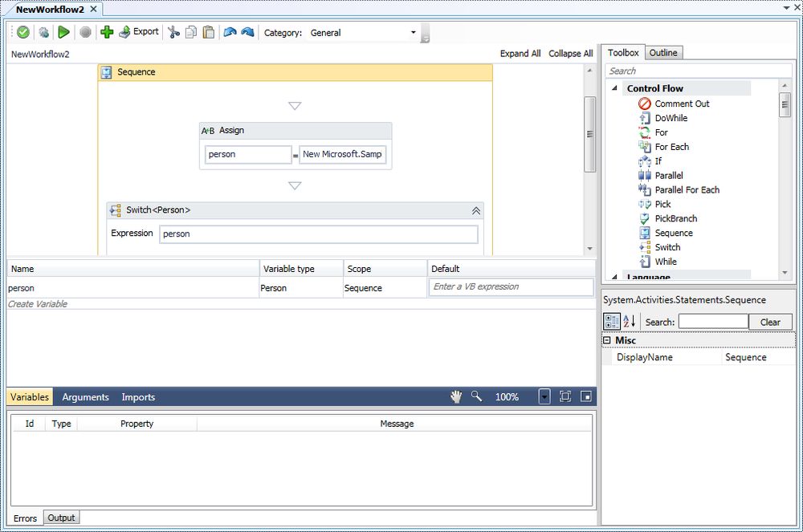Select the Assign activity header

(296, 131)
